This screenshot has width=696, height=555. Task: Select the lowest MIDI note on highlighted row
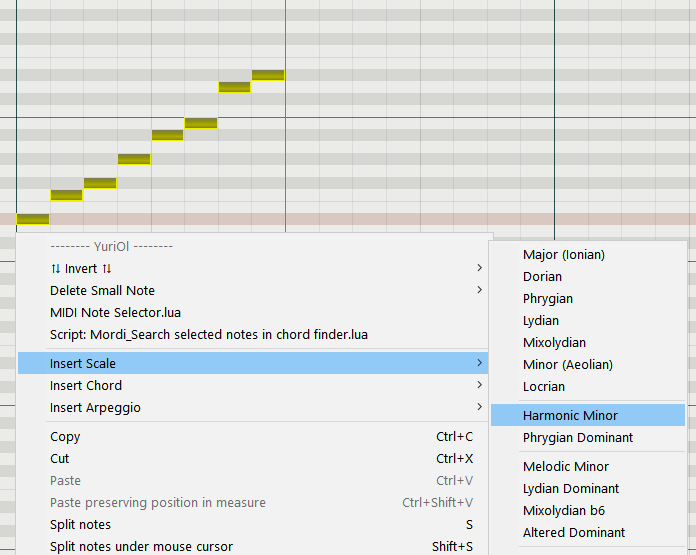point(33,218)
